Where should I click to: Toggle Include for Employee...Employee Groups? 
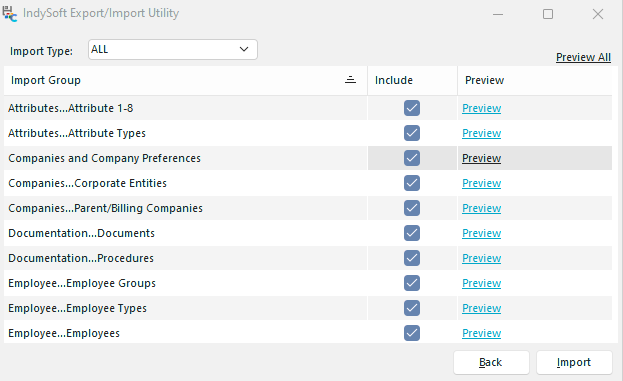click(412, 283)
